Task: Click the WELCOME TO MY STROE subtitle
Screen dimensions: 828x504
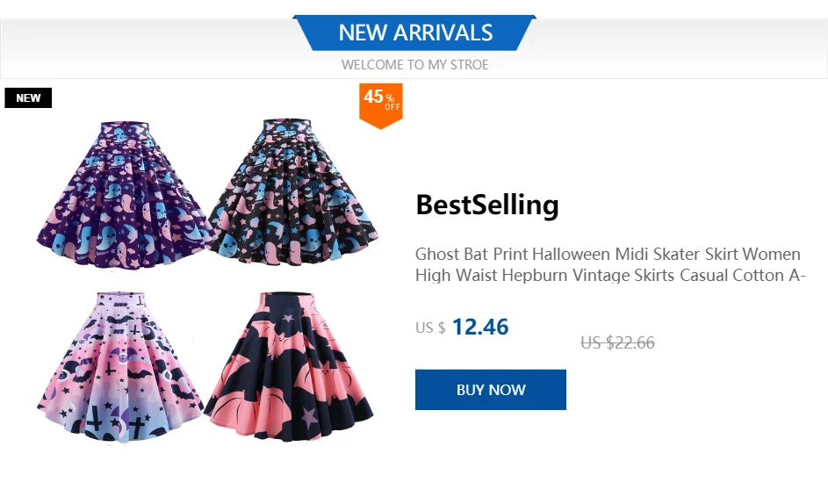Action: click(x=415, y=65)
